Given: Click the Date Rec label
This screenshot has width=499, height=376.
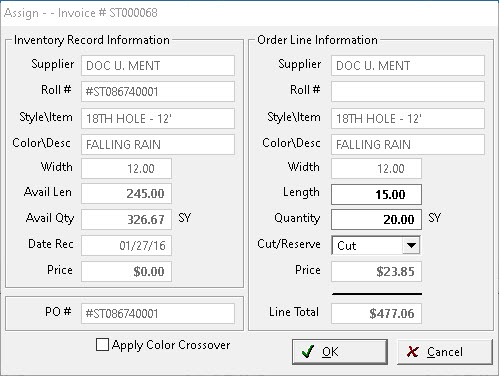Looking at the screenshot, I should pyautogui.click(x=51, y=244).
